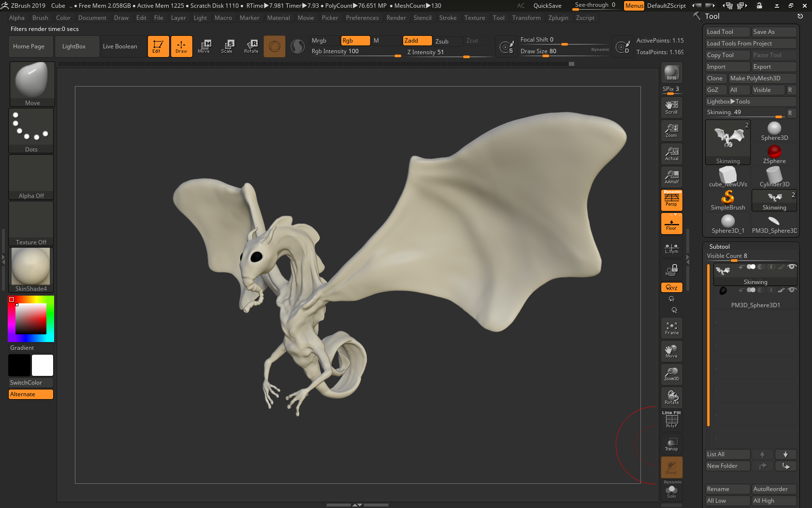Click the Actual size icon
812x508 pixels.
(x=671, y=154)
